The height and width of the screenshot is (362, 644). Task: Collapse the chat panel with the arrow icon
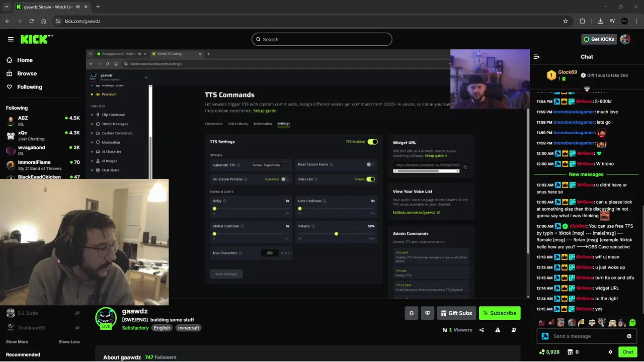(536, 57)
